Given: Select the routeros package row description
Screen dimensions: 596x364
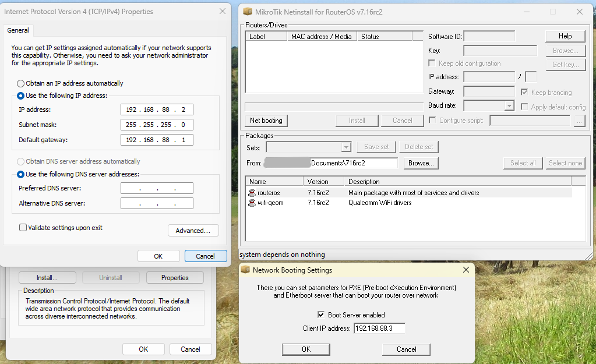Looking at the screenshot, I should tap(414, 193).
